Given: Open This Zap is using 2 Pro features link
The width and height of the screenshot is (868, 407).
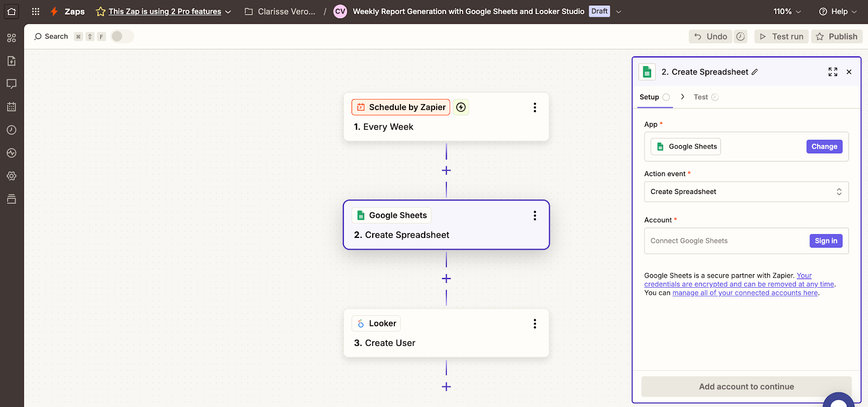Looking at the screenshot, I should click(x=165, y=11).
